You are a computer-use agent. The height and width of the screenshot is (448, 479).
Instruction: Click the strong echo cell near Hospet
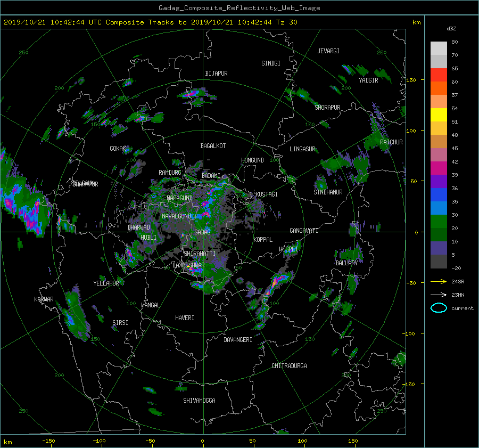(277, 283)
